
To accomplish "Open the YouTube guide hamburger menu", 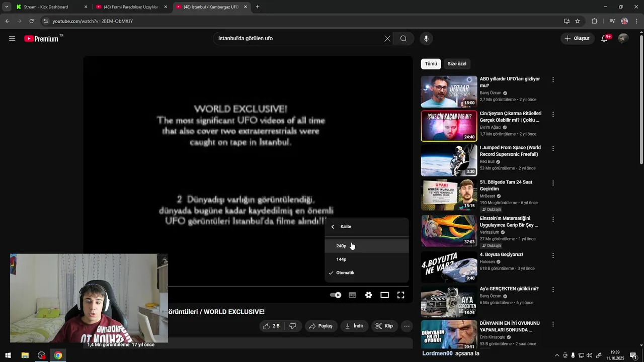I will coord(12,38).
